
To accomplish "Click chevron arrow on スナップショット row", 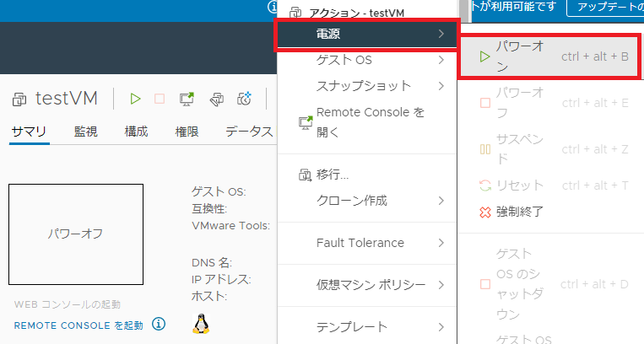I will (x=441, y=86).
